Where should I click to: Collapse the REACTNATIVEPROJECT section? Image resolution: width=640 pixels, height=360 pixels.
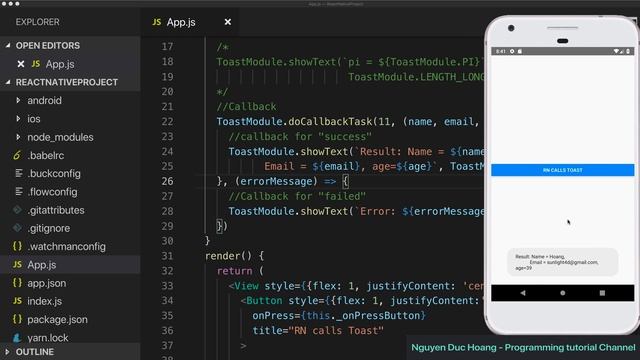(x=8, y=82)
